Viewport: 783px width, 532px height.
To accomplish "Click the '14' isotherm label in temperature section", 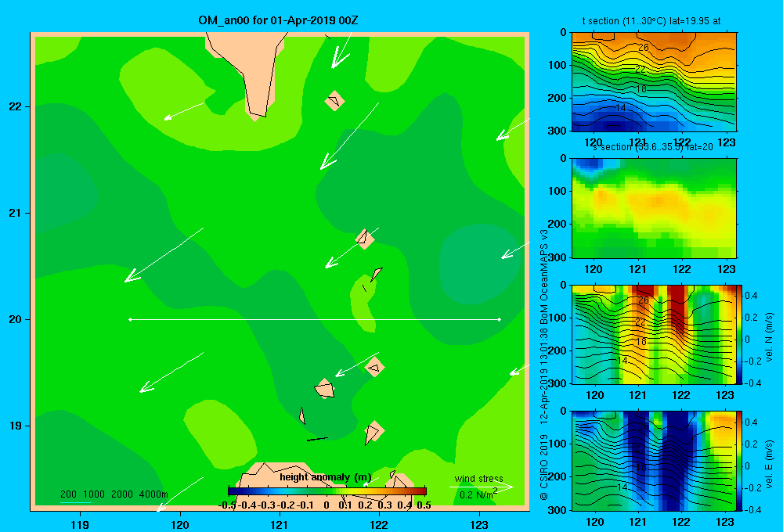I will (620, 108).
